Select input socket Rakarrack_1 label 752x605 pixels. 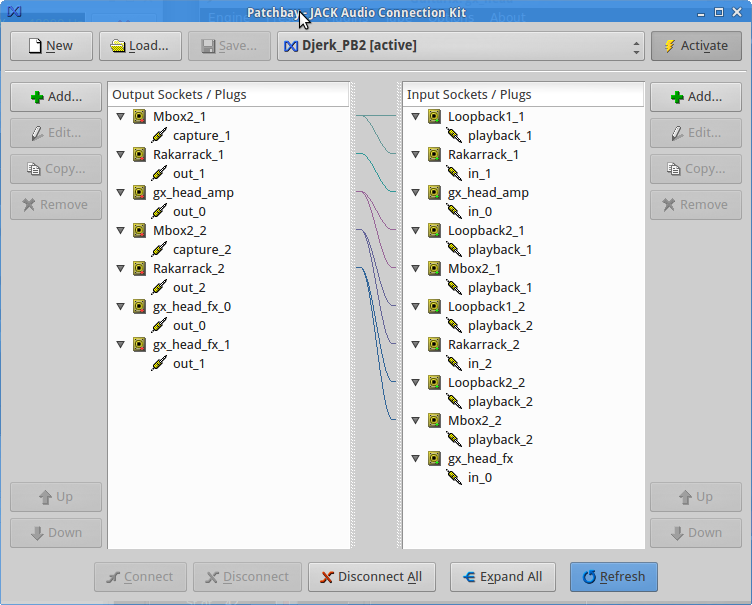483,154
